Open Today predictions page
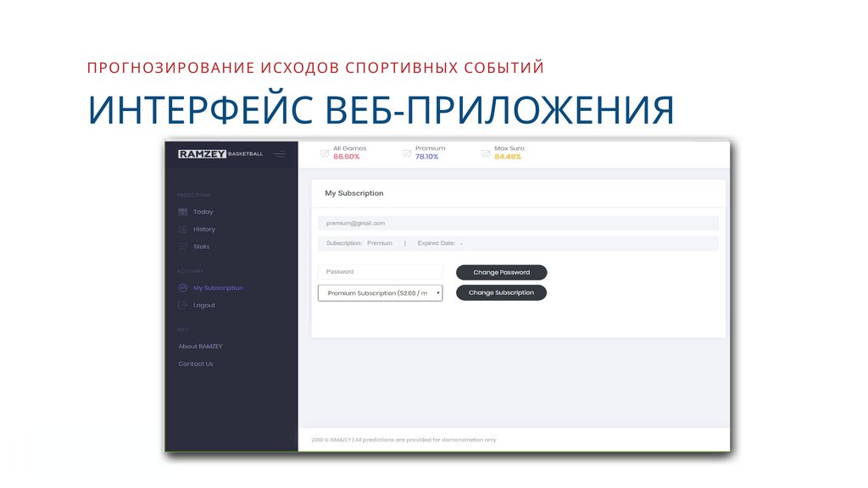This screenshot has height=488, width=868. click(203, 212)
